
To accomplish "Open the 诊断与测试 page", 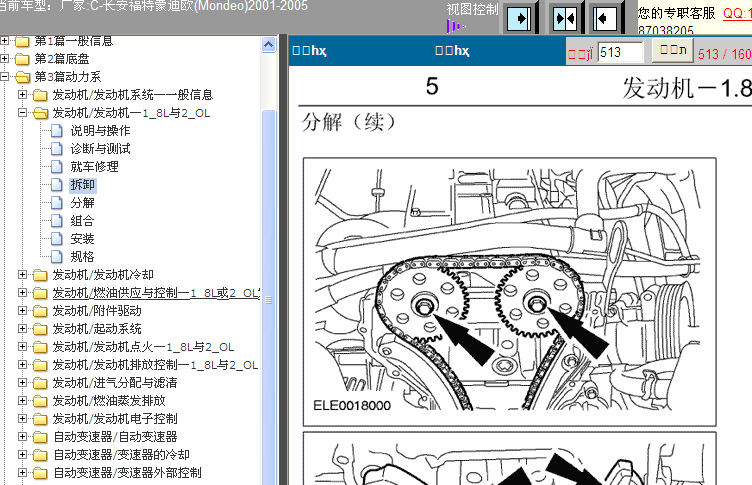I will pos(100,149).
